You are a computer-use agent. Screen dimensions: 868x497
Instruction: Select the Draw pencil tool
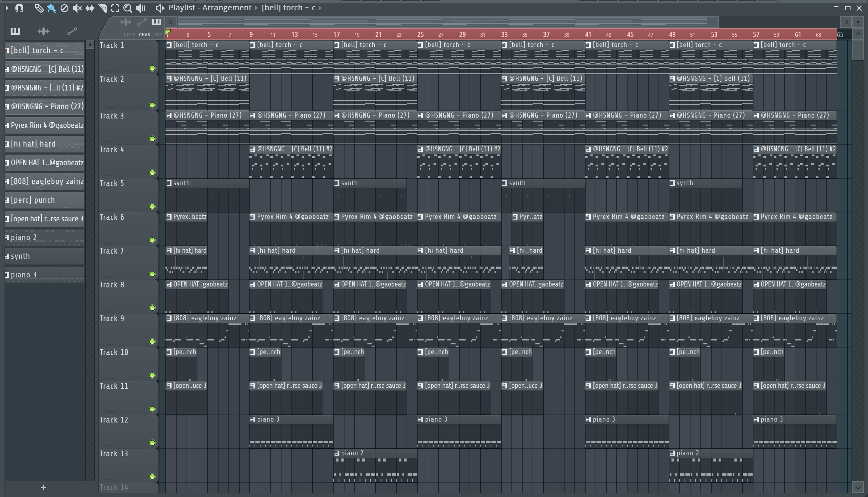[x=39, y=8]
